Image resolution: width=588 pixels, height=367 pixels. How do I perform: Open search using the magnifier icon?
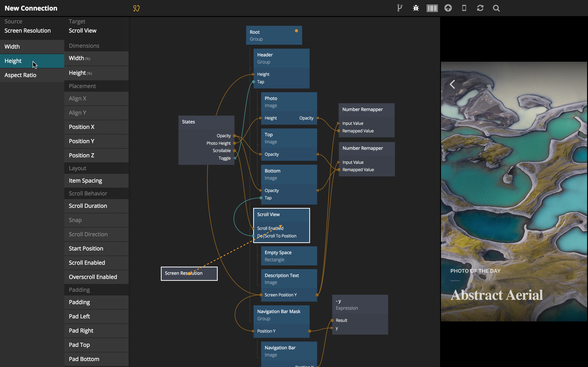click(x=496, y=8)
